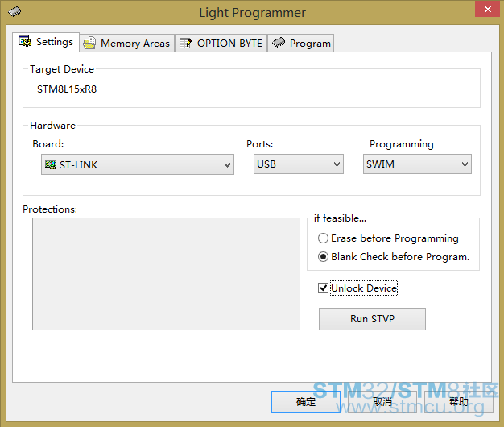Viewport: 504px width, 427px height.
Task: Click the STM8L15xR8 target device text
Action: click(x=67, y=89)
